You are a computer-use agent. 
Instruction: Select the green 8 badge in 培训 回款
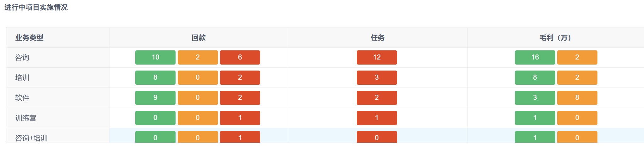point(155,77)
